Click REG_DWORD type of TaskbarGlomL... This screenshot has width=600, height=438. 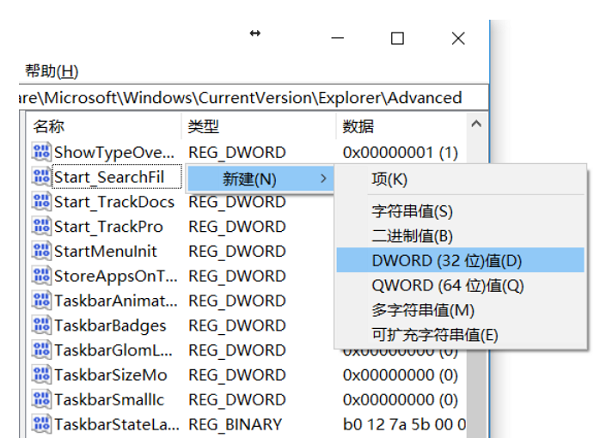pos(237,350)
